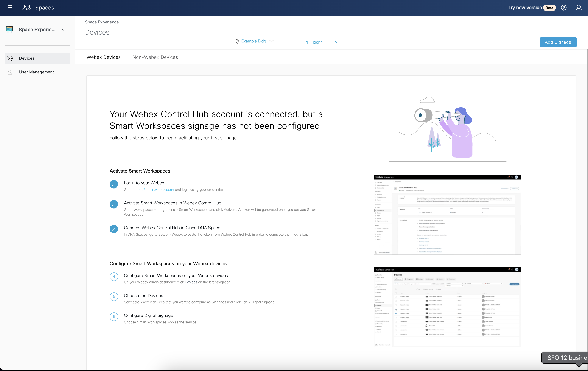The image size is (588, 371).
Task: Click the Add Signage button
Action: [558, 42]
